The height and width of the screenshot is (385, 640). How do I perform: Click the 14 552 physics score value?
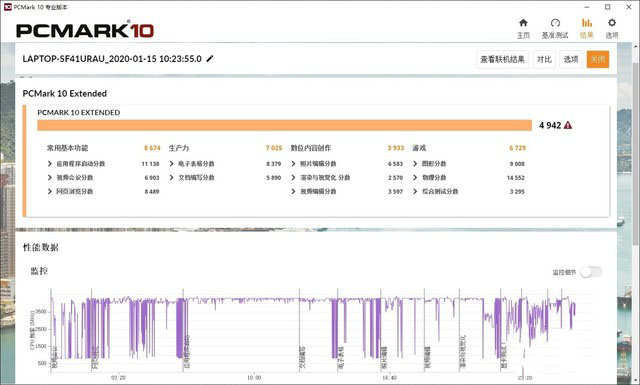pos(516,178)
